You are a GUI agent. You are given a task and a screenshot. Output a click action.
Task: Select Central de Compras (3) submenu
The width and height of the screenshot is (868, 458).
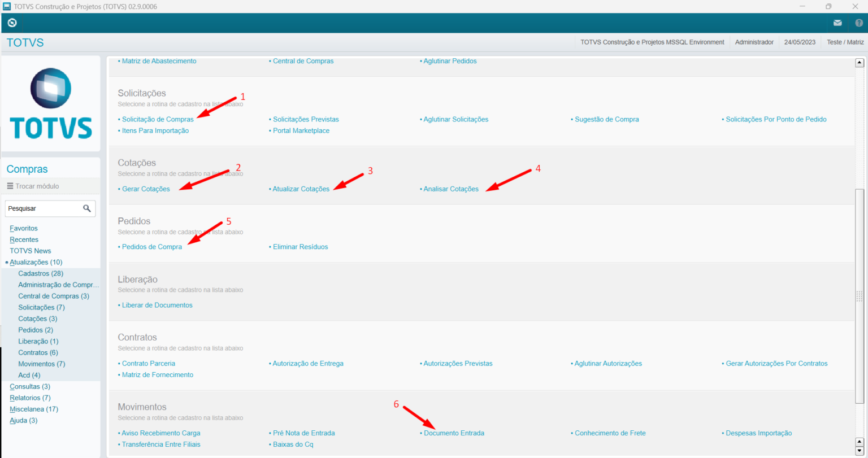coord(54,296)
